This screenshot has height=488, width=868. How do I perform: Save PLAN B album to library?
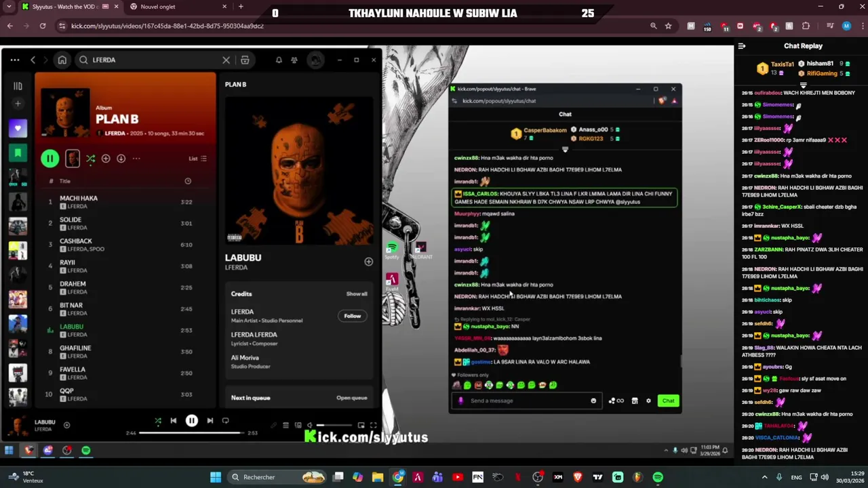106,159
